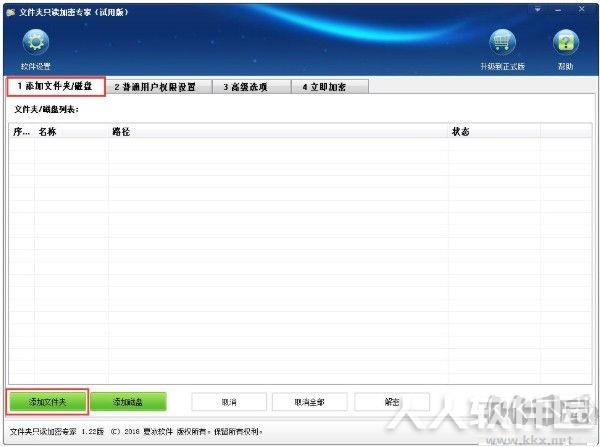Switch to tab 2 普通用户权限设置
Image resolution: width=600 pixels, height=447 pixels.
click(x=158, y=87)
